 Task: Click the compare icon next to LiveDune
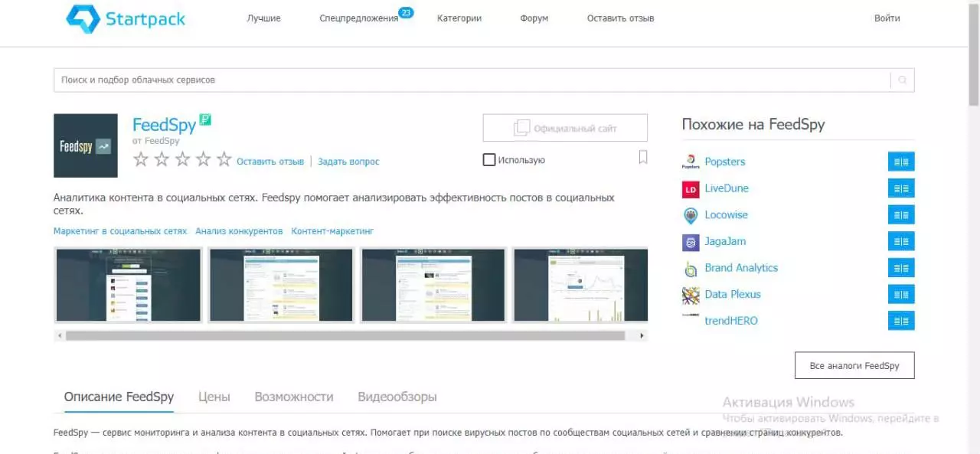point(901,188)
